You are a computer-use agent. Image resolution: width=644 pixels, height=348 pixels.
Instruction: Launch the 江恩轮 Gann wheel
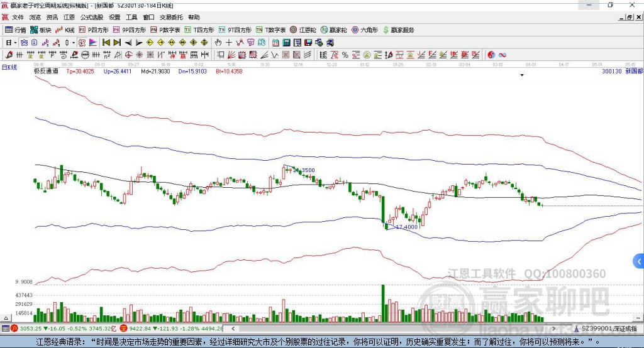tap(303, 30)
